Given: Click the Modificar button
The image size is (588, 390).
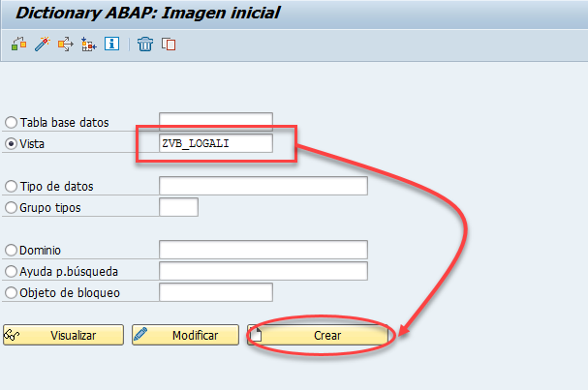Looking at the screenshot, I should pos(185,335).
